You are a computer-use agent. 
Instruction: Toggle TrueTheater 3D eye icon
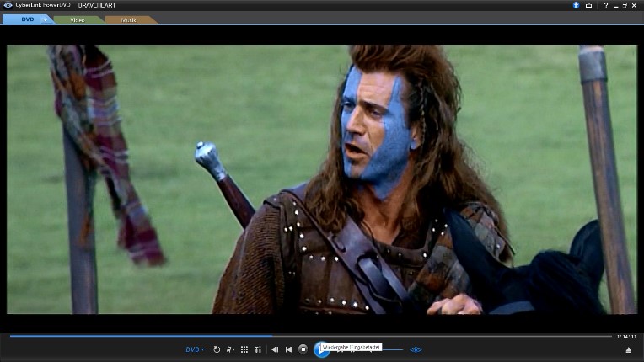(416, 349)
